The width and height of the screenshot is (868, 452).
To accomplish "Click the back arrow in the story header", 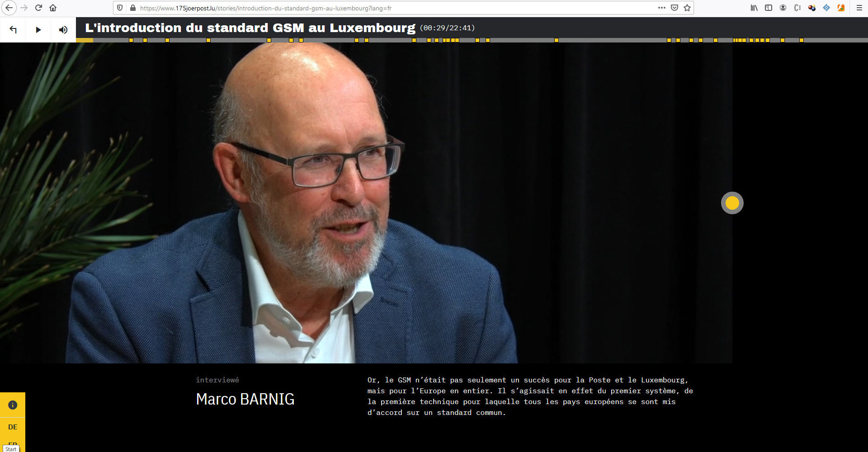I will point(13,30).
